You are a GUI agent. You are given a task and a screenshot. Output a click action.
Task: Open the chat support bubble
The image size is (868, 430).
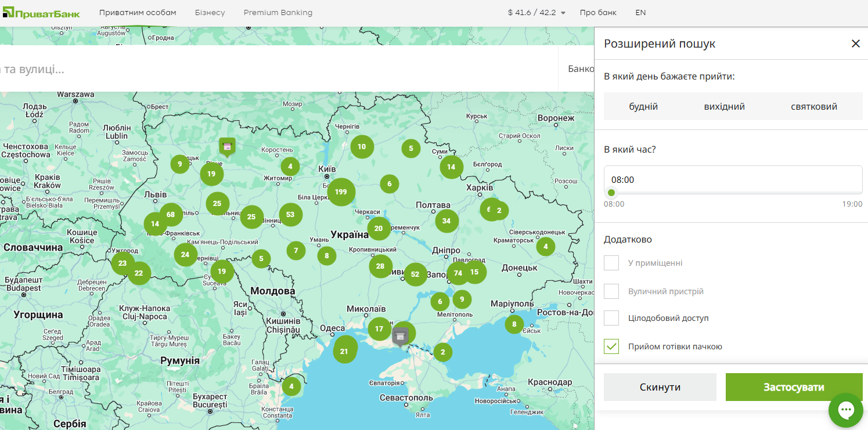[845, 410]
